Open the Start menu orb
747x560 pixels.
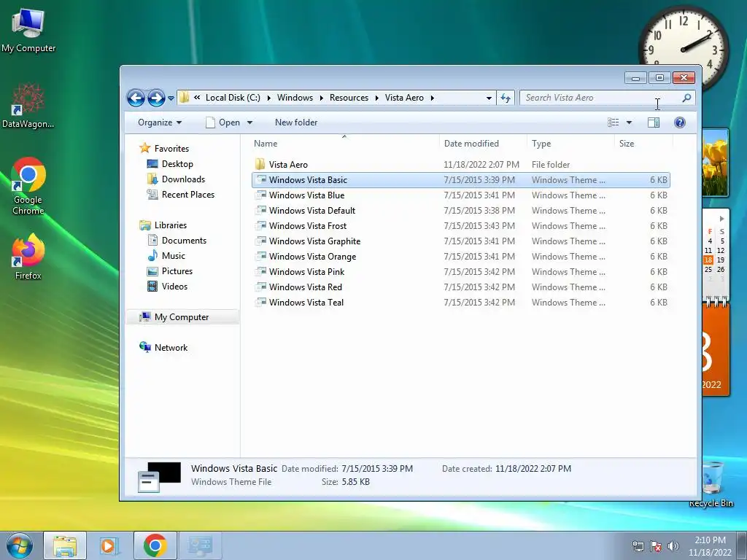pyautogui.click(x=20, y=545)
